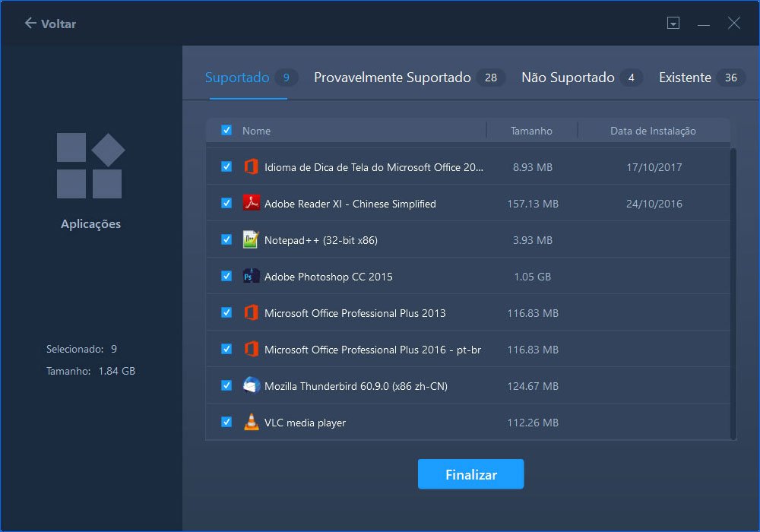Viewport: 760px width, 532px height.
Task: Uncheck Microsoft Office Professional Plus 2016 - pt-br
Action: (x=226, y=349)
